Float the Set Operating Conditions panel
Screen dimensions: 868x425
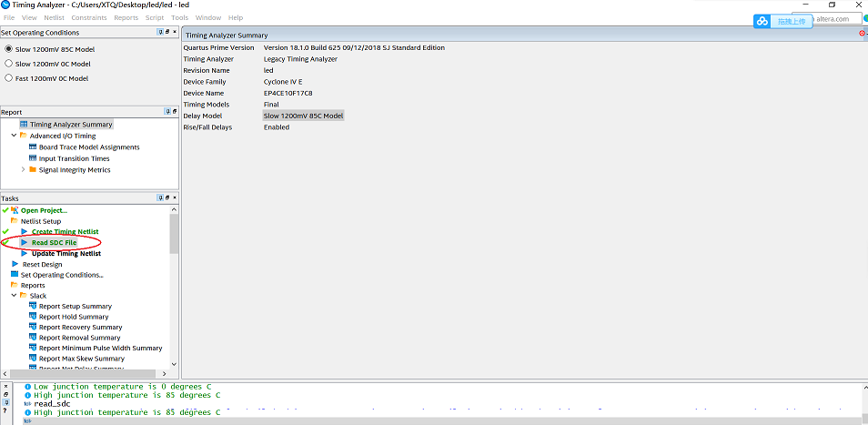[x=167, y=33]
